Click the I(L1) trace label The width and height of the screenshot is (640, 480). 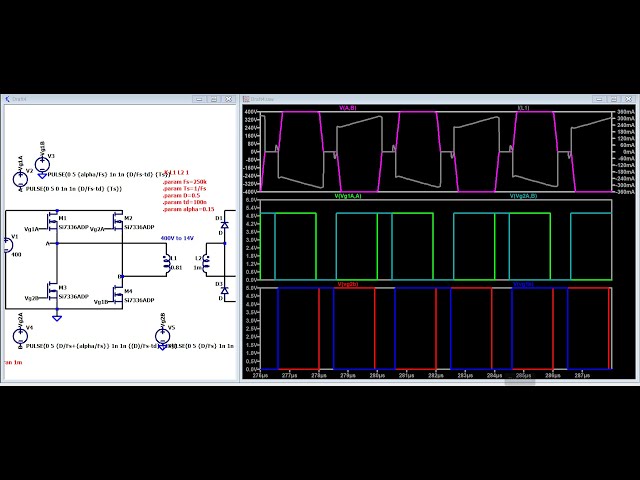pyautogui.click(x=523, y=108)
